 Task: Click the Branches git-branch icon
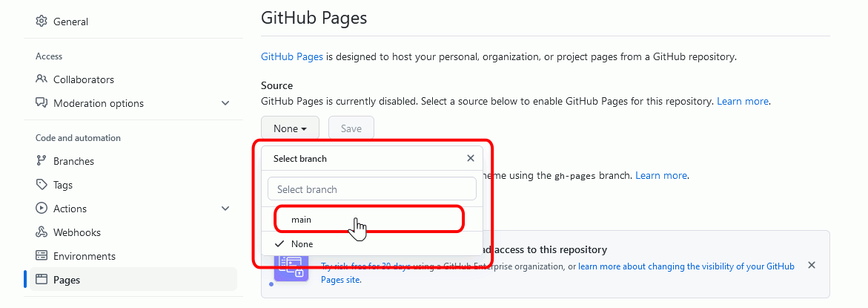41,160
